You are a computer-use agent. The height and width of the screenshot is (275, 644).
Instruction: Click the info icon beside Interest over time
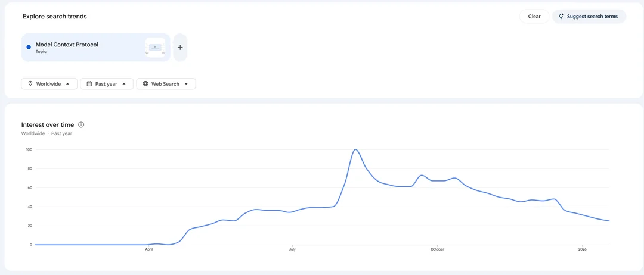(x=81, y=124)
